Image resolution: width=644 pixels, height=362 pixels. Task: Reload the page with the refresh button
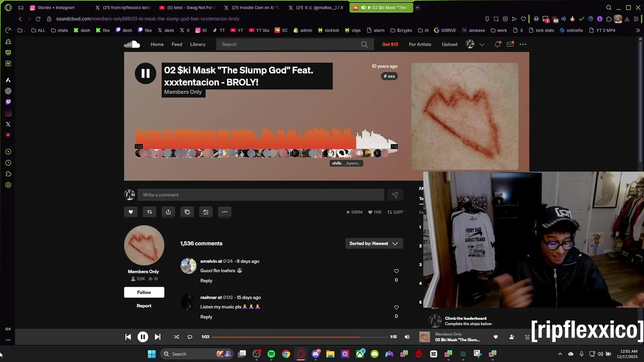pyautogui.click(x=38, y=19)
